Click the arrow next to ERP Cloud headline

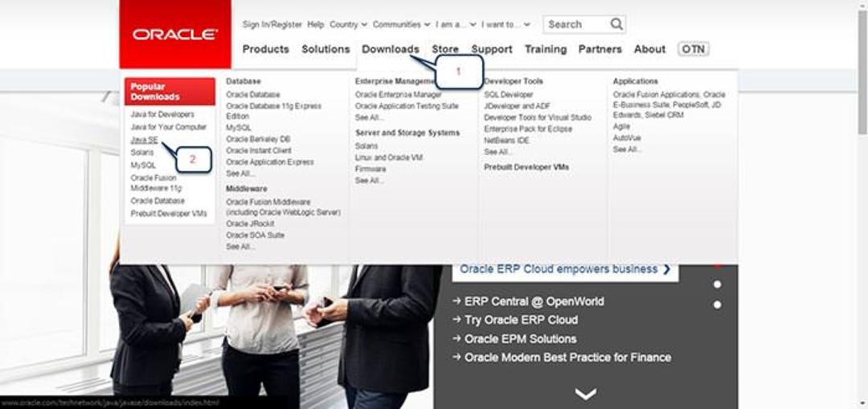666,269
